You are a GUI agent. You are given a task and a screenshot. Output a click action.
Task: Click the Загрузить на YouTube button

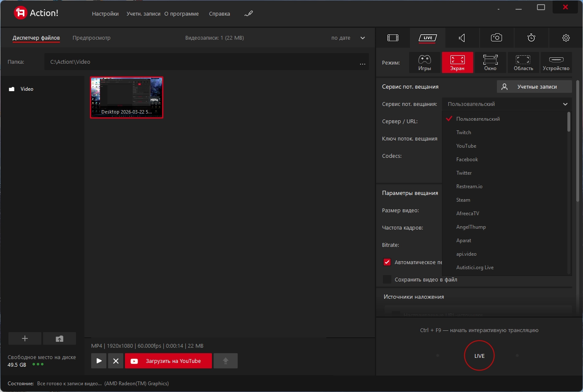[x=168, y=361]
